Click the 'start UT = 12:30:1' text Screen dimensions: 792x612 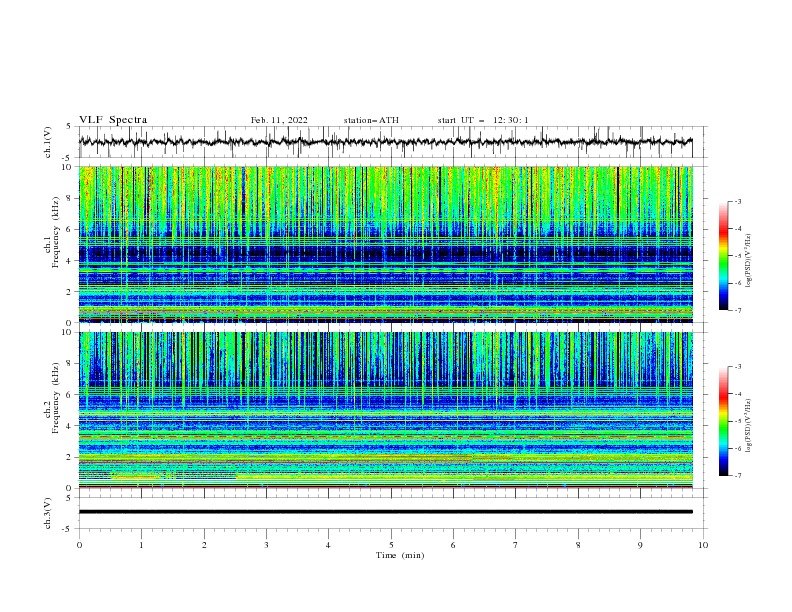[483, 120]
